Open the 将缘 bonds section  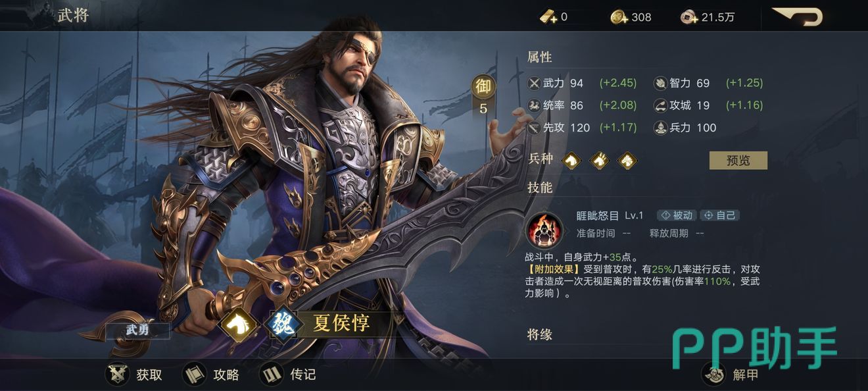click(540, 334)
